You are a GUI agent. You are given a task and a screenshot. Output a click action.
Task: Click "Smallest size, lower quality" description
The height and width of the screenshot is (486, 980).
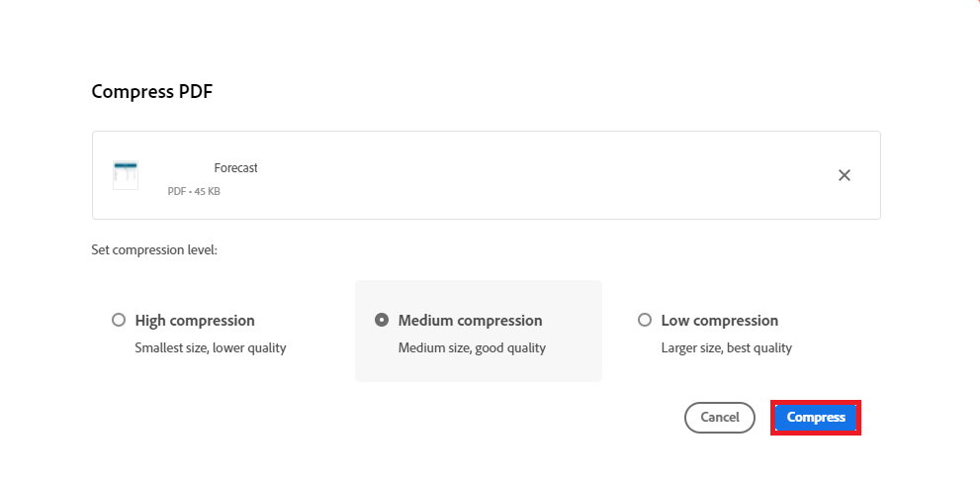point(211,347)
